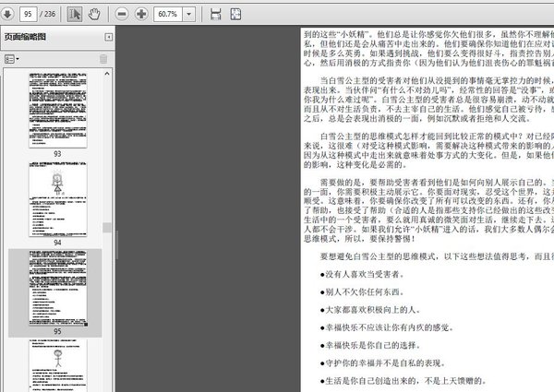554x392 pixels.
Task: Open page 93 thumbnail
Action: [57, 111]
